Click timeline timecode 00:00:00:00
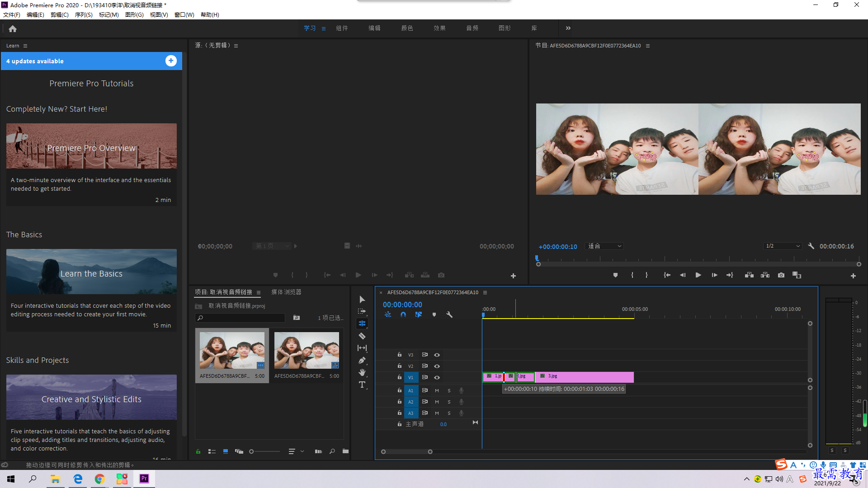 [402, 305]
